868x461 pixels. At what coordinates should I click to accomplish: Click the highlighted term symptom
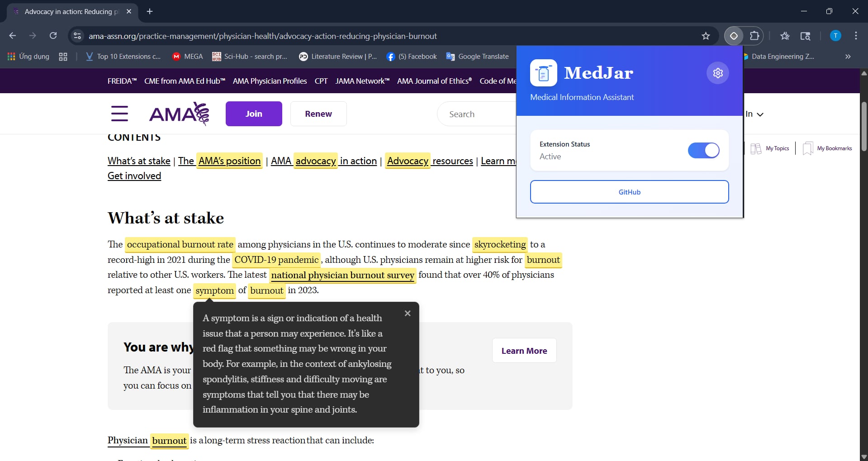[214, 290]
